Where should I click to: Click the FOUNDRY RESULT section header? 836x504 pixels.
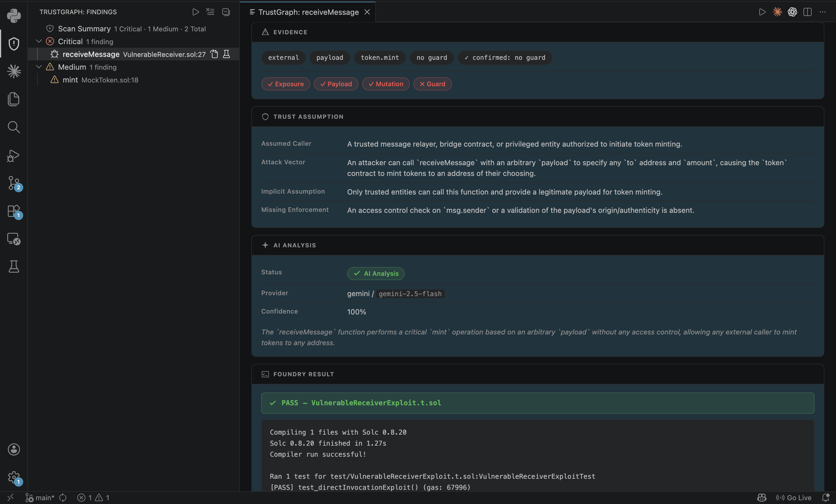point(538,374)
